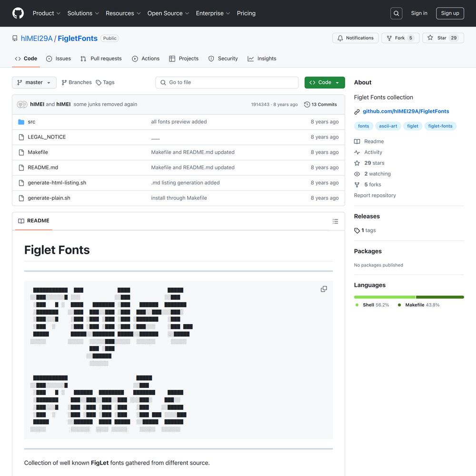Click the link icon next to repository URL
This screenshot has height=476, width=476.
(x=357, y=112)
